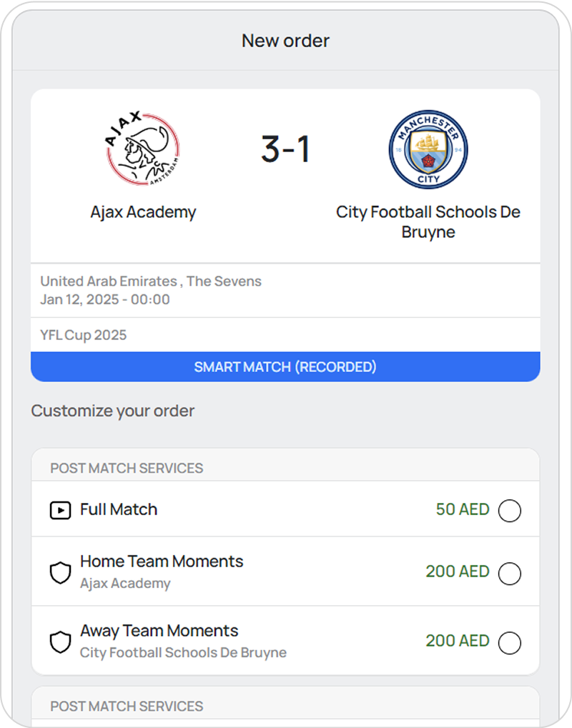Screen dimensions: 572x728
Task: Click the Ajax Academy team name
Action: [x=143, y=212]
